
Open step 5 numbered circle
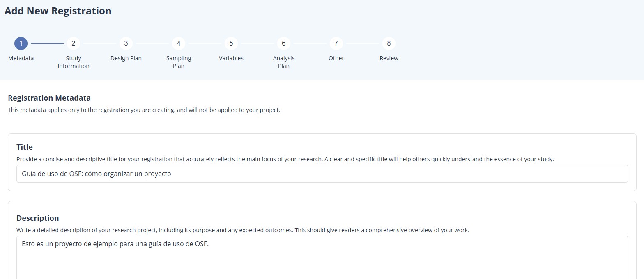(x=231, y=43)
